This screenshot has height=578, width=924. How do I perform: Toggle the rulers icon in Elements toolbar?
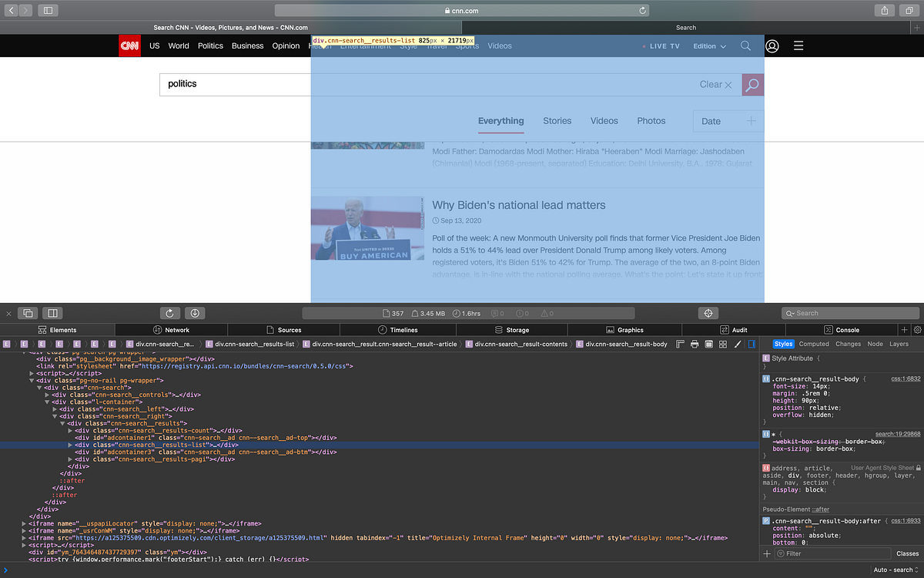(x=680, y=344)
